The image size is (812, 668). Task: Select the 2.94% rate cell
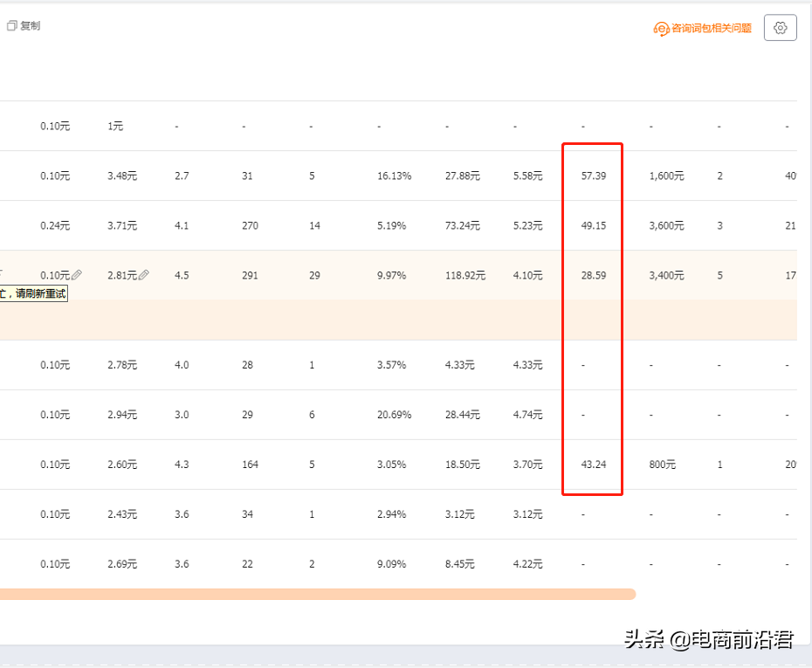pos(391,514)
